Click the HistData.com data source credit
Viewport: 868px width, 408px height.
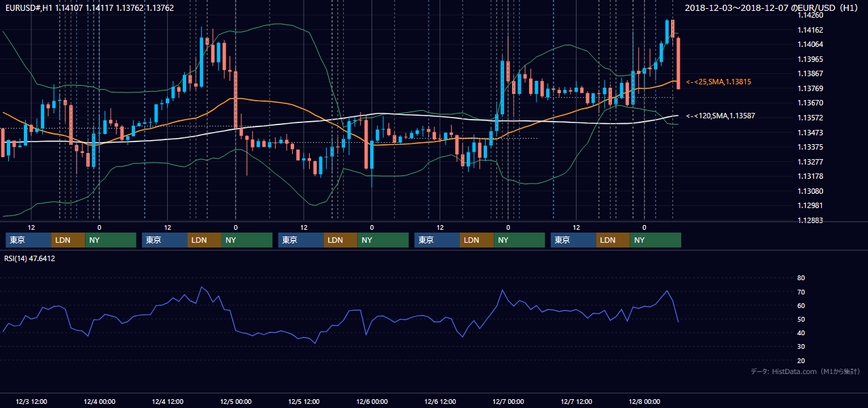click(x=806, y=371)
